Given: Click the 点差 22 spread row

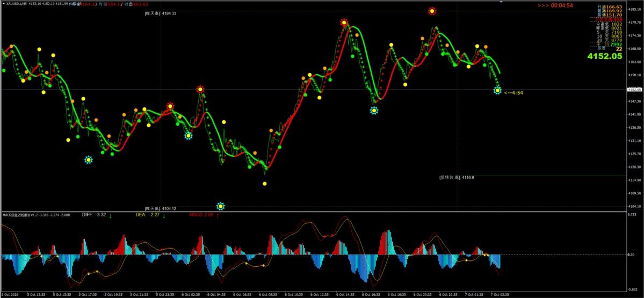Looking at the screenshot, I should pos(610,49).
